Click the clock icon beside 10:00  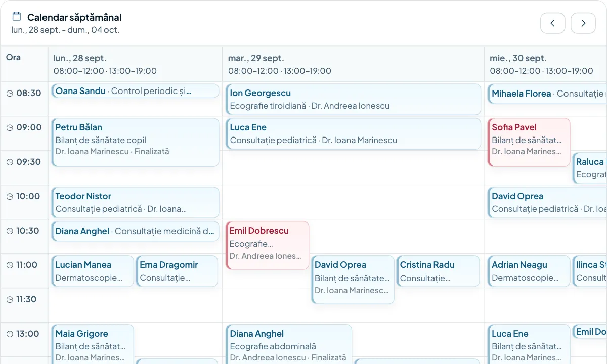(10, 196)
